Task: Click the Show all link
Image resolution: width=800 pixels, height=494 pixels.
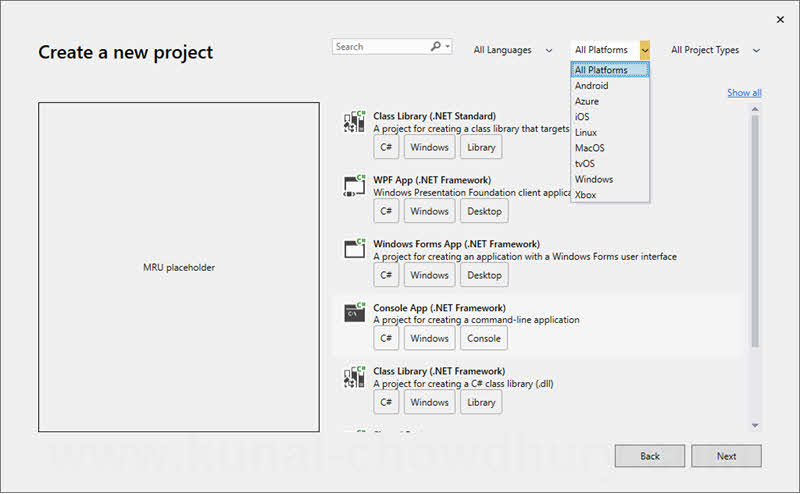Action: point(744,92)
